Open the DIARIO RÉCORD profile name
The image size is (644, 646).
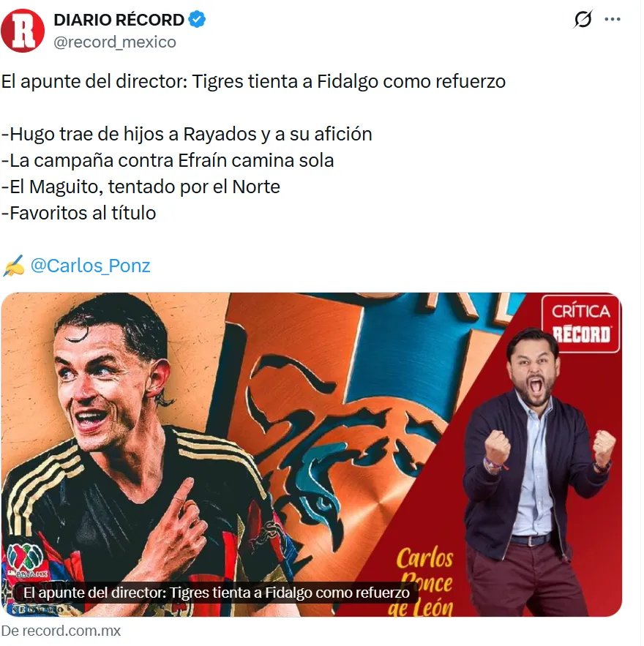pyautogui.click(x=119, y=20)
